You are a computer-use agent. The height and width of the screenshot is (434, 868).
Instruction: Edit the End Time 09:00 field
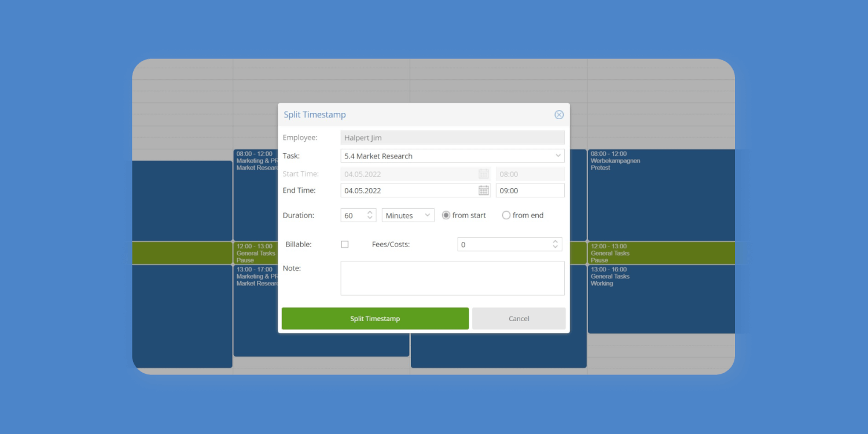530,190
